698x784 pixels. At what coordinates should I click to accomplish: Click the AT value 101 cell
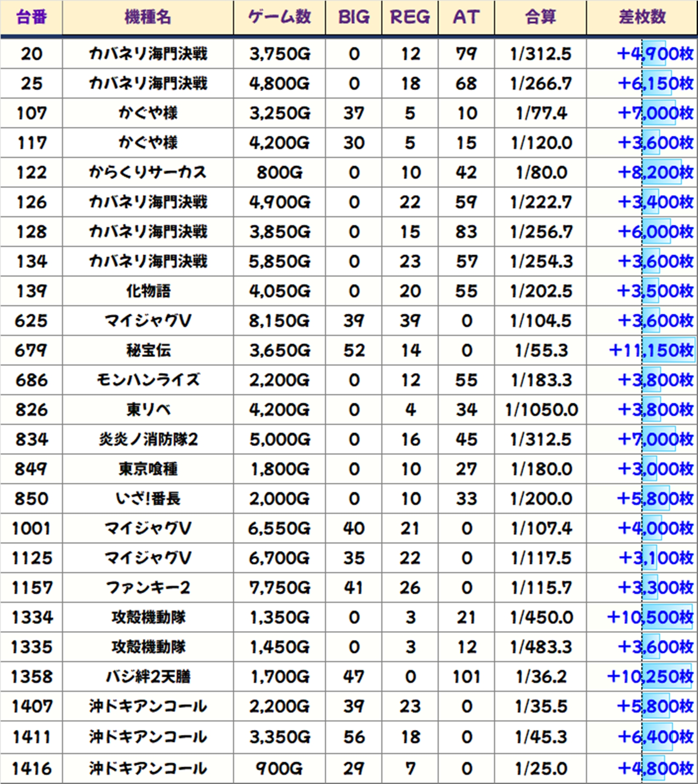[466, 677]
